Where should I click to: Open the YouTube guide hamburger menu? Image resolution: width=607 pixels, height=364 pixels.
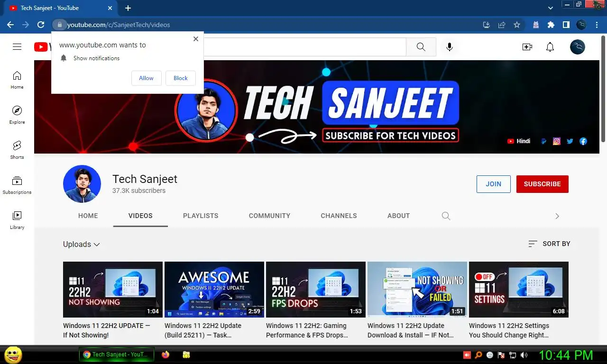(x=17, y=46)
